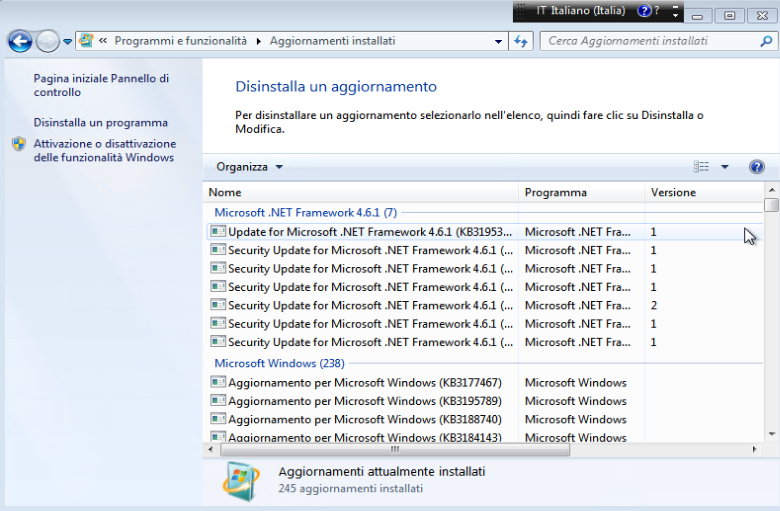Click the horizontal scrollbar thumb
The height and width of the screenshot is (511, 780).
tap(395, 449)
